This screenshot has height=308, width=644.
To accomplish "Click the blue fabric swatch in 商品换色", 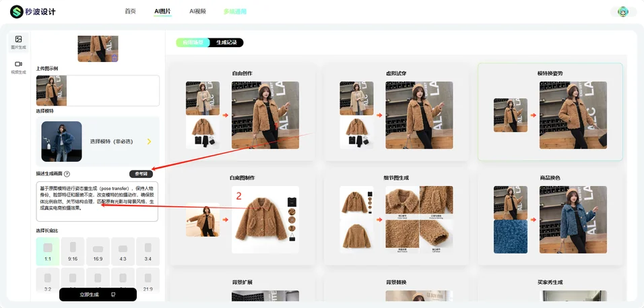I will click(x=511, y=237).
